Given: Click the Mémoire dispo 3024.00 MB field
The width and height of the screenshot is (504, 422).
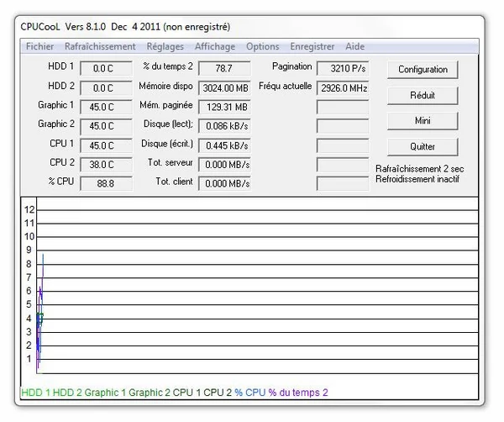Looking at the screenshot, I should coord(224,87).
